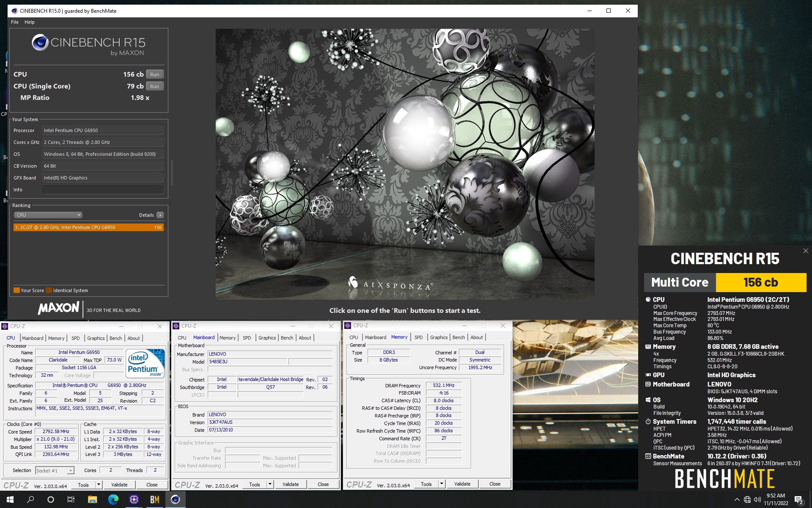Open Task View on taskbar
The width and height of the screenshot is (812, 508).
(x=71, y=500)
